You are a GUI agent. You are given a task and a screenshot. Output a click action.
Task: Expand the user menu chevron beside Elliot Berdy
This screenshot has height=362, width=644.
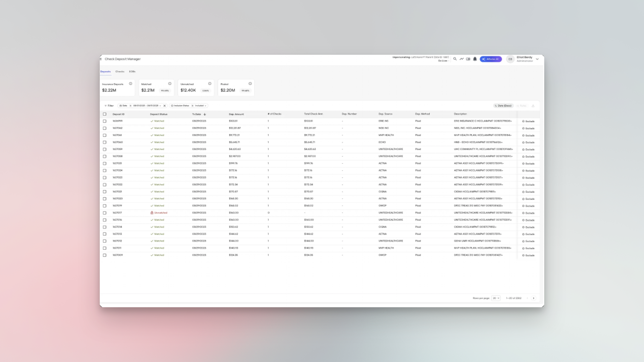[x=537, y=59]
